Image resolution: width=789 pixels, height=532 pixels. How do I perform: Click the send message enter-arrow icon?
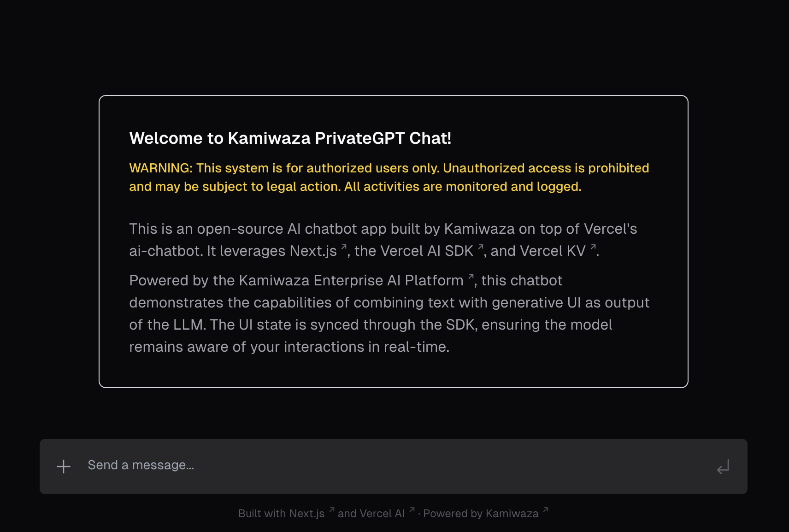pos(723,467)
